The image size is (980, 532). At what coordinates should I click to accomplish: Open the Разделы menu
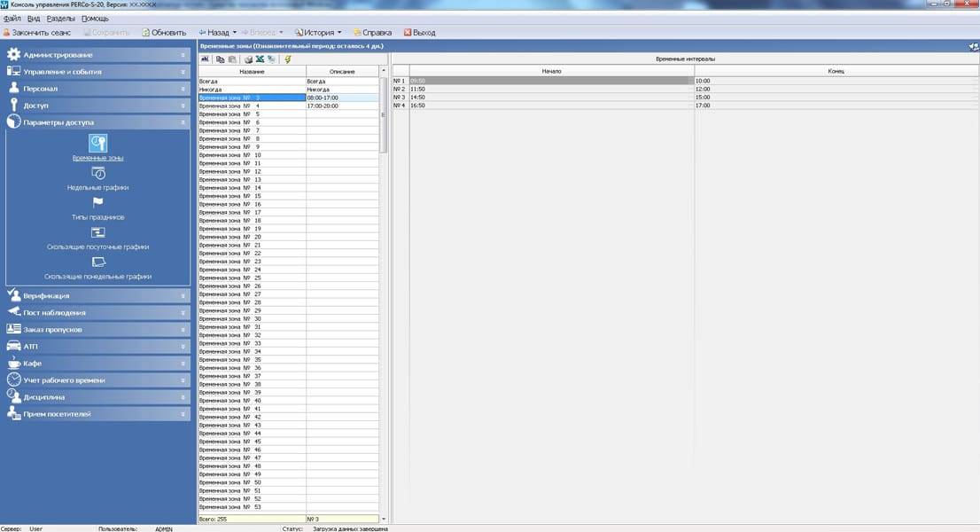(x=60, y=19)
